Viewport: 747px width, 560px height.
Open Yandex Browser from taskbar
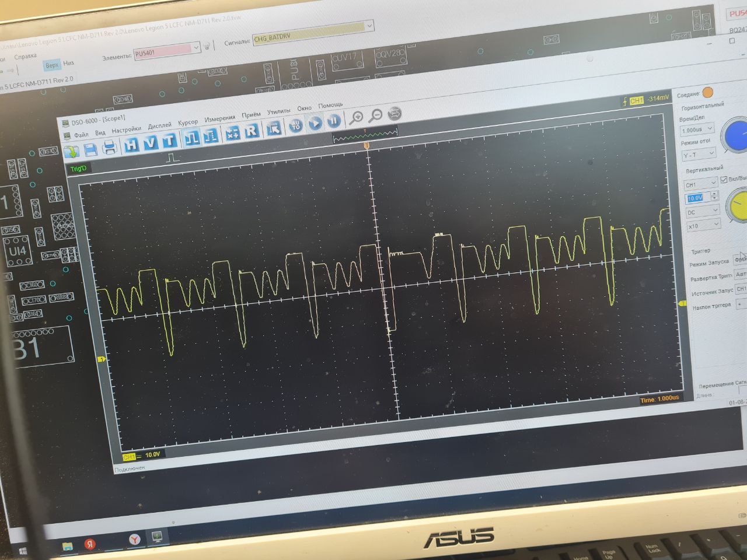pyautogui.click(x=134, y=540)
